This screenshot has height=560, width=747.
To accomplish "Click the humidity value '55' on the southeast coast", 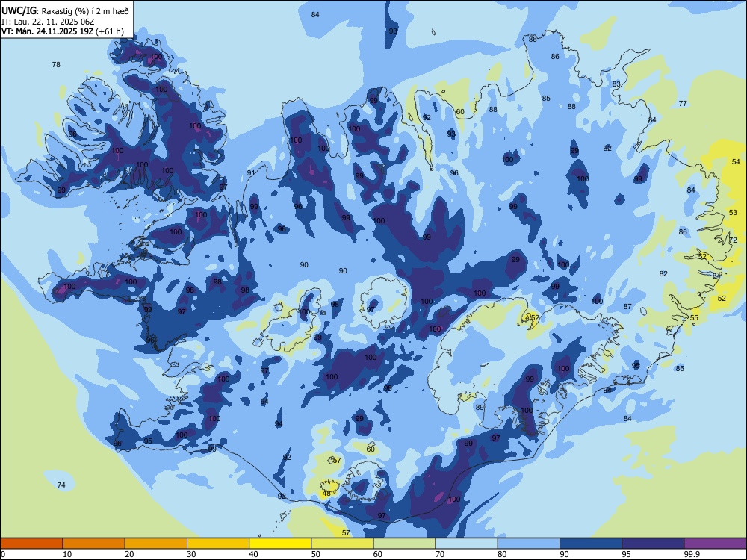I will pos(694,317).
